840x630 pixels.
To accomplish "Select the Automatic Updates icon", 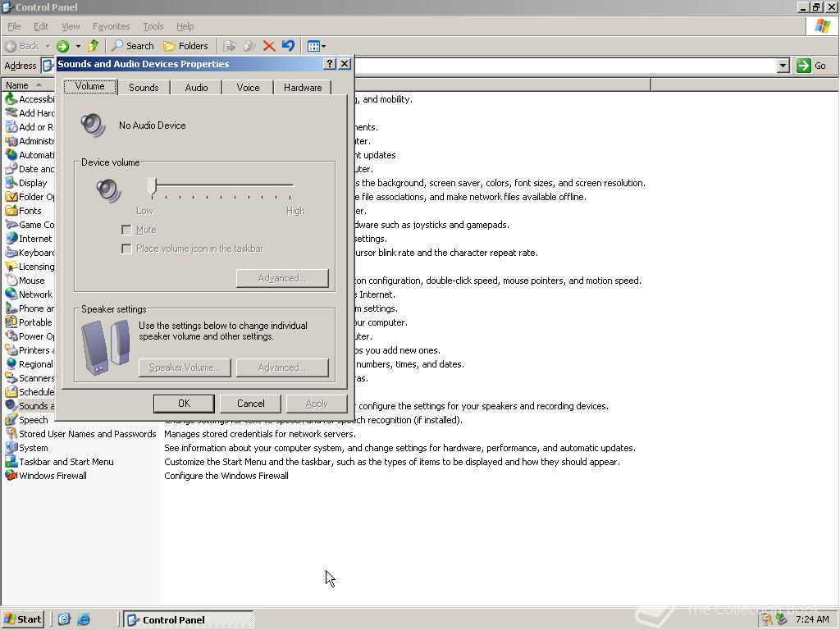I will click(11, 155).
